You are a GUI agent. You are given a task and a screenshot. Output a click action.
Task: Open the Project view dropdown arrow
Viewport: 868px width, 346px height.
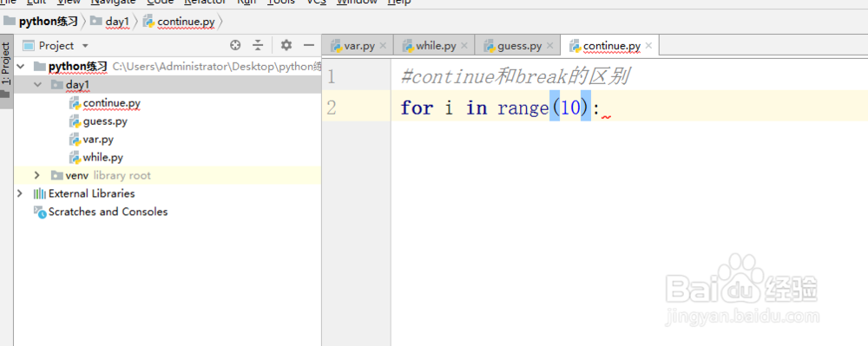point(85,46)
